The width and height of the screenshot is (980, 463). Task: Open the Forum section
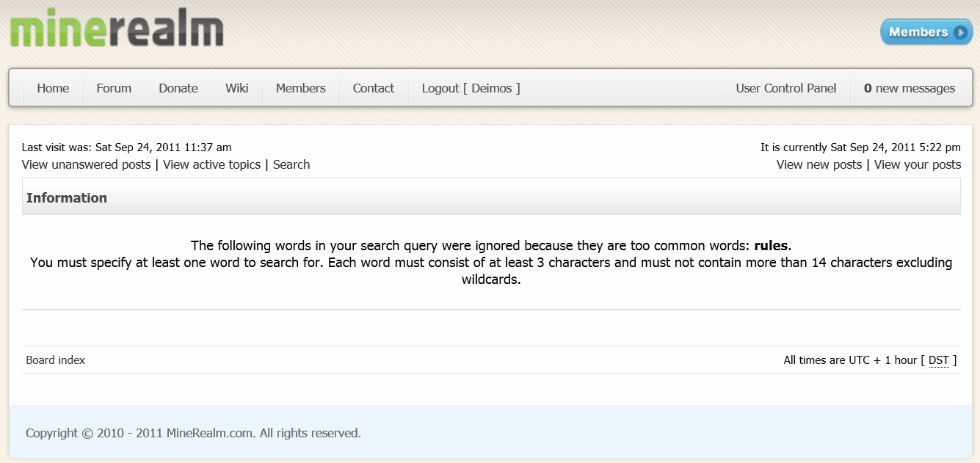114,88
